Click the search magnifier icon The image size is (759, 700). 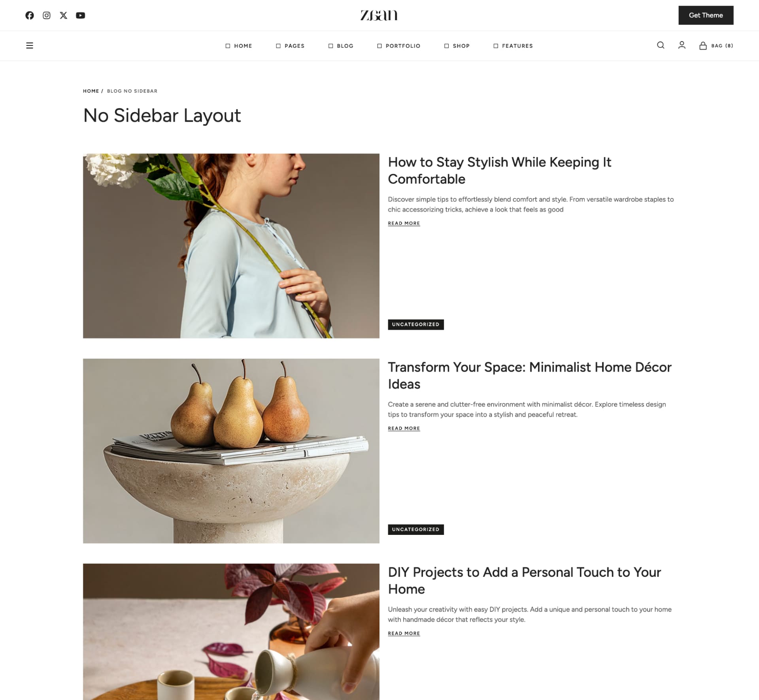(661, 45)
